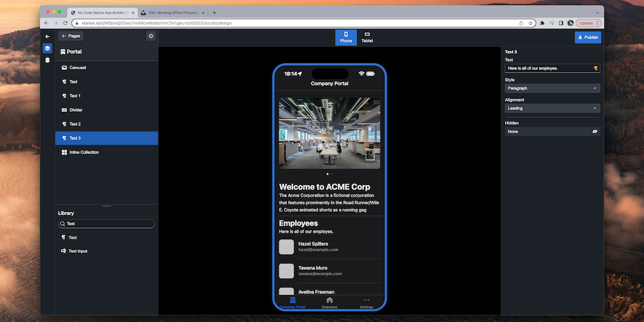Bookmark this page with the star icon
This screenshot has height=322, width=644.
[530, 23]
